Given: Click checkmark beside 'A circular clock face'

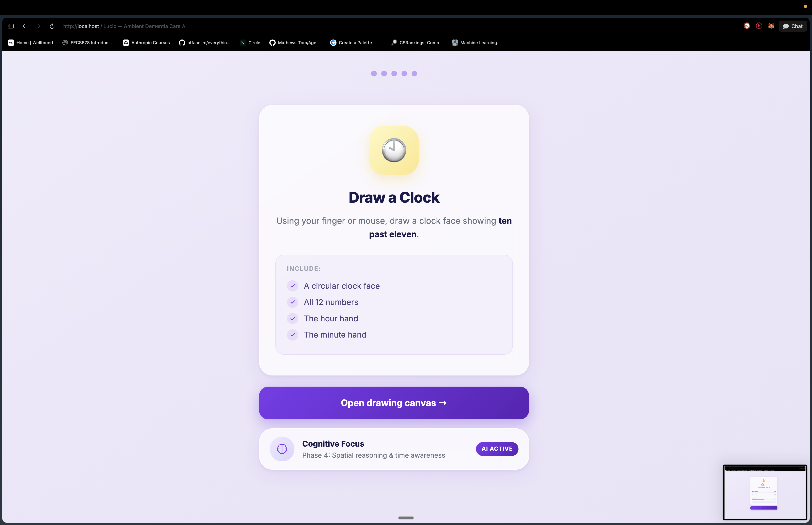Looking at the screenshot, I should (292, 286).
